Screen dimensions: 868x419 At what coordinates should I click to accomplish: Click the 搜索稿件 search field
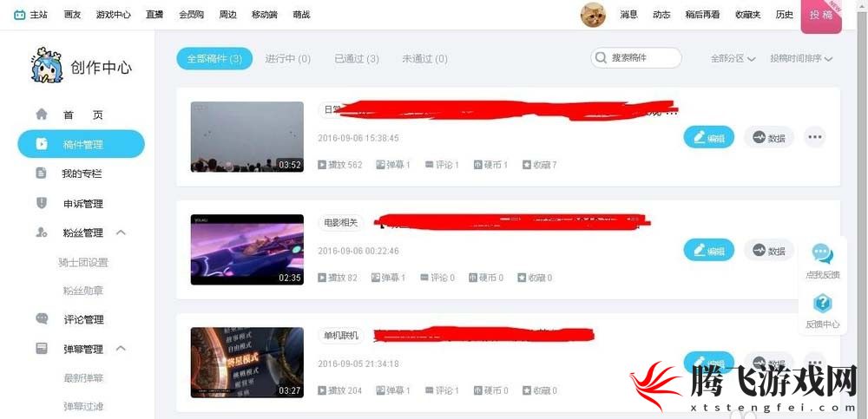tap(636, 58)
